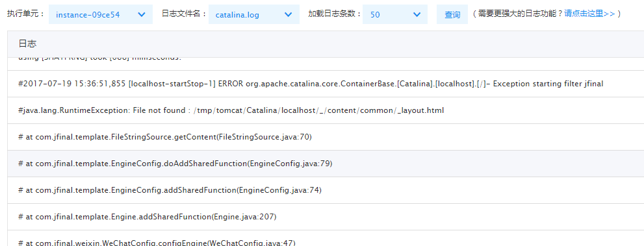The image size is (644, 246).
Task: Open the 日志文件名 catalina.log dropdown
Action: click(254, 14)
